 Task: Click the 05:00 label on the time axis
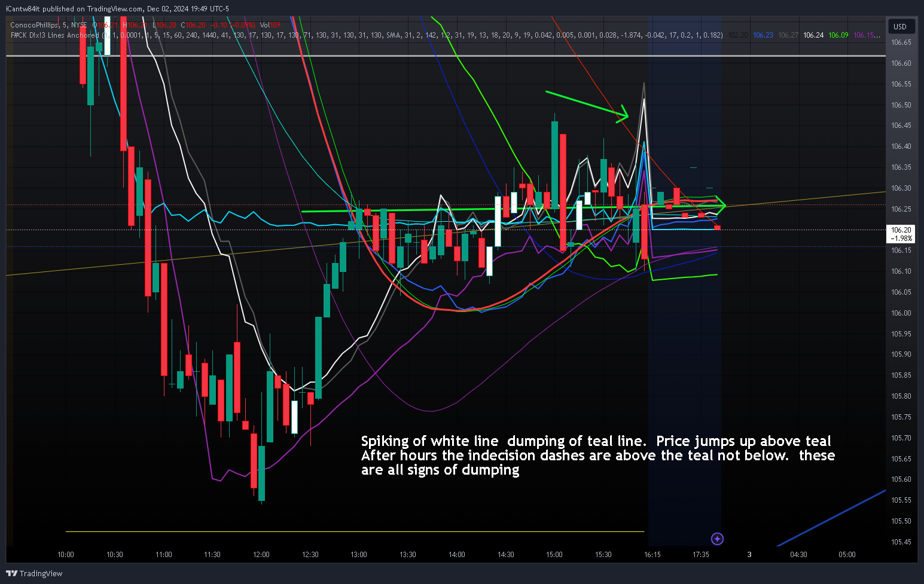(x=847, y=555)
